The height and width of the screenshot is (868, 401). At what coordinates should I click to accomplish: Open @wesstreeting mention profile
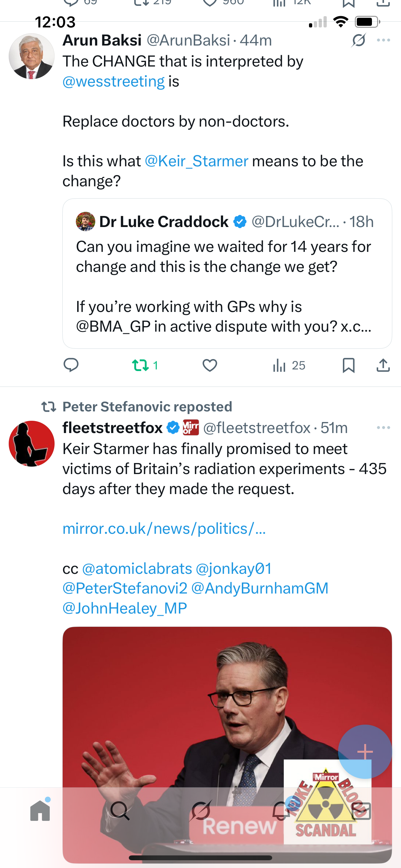(x=114, y=82)
